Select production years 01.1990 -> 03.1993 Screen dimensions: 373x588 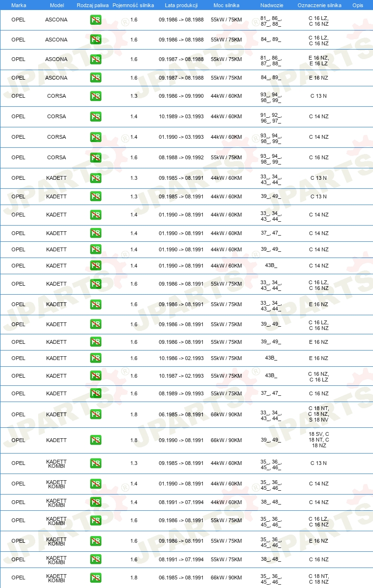click(181, 137)
